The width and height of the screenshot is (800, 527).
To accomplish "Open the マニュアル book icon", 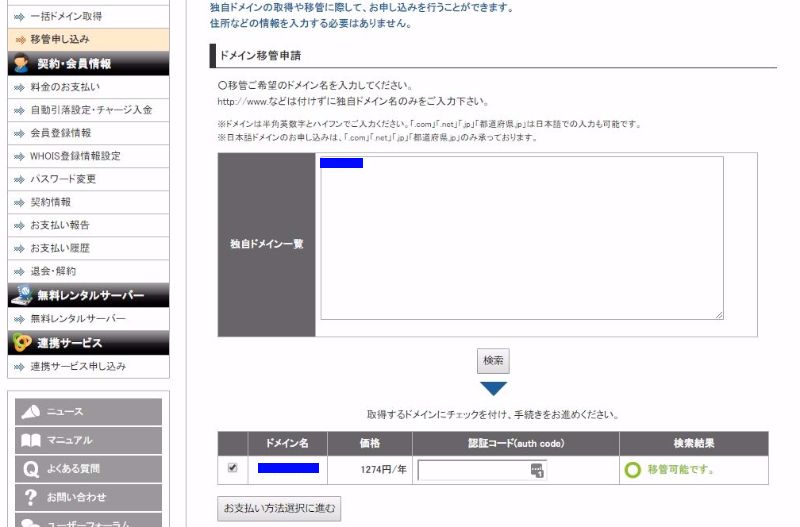I will point(31,440).
